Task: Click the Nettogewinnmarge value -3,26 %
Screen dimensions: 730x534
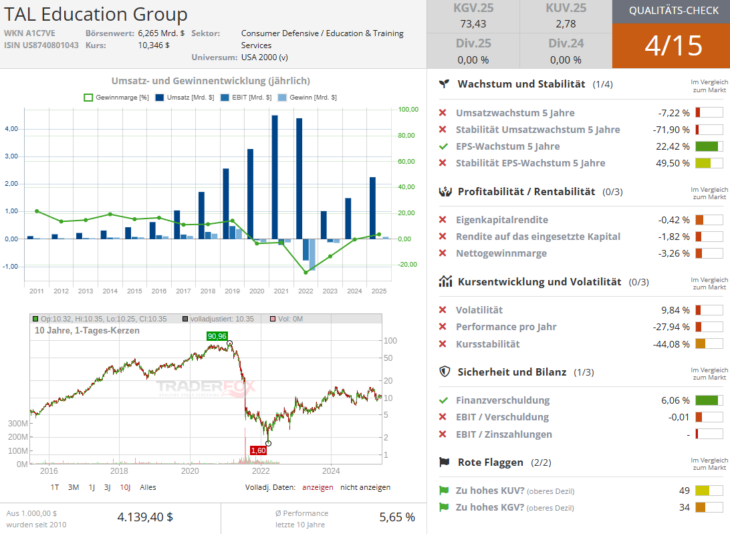Action: 674,253
